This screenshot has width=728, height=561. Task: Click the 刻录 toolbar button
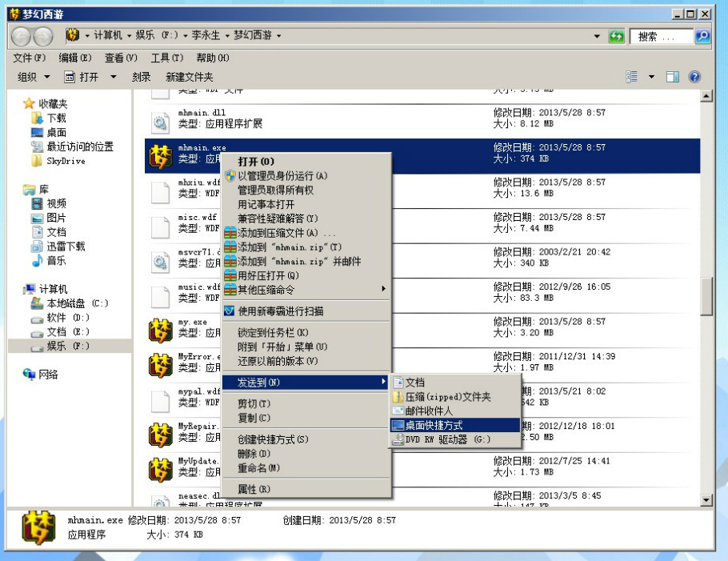click(141, 77)
